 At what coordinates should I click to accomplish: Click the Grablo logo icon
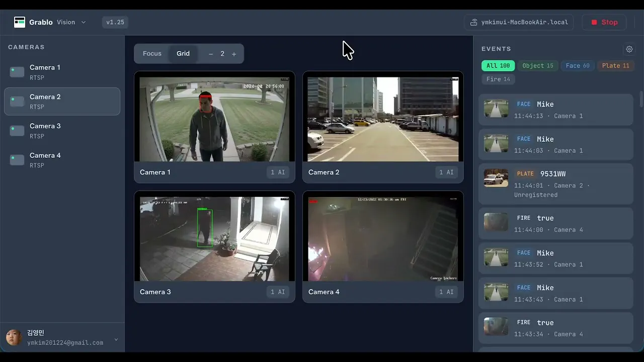(20, 22)
